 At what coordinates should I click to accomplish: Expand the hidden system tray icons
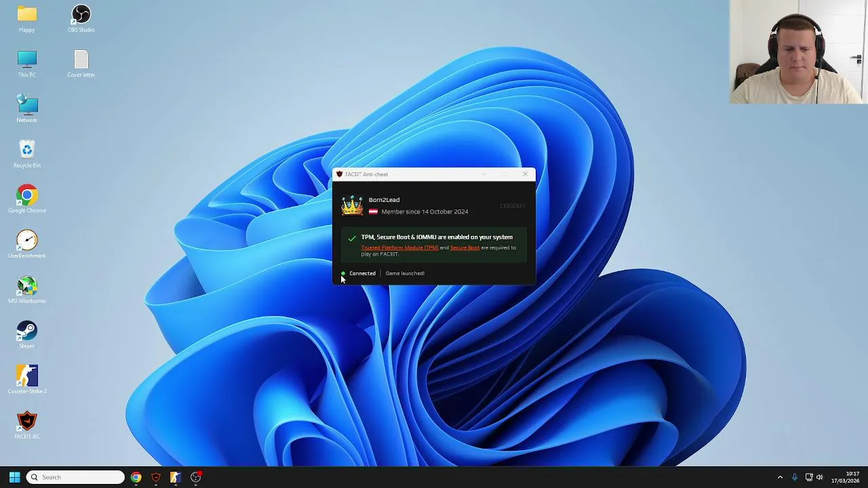[780, 477]
